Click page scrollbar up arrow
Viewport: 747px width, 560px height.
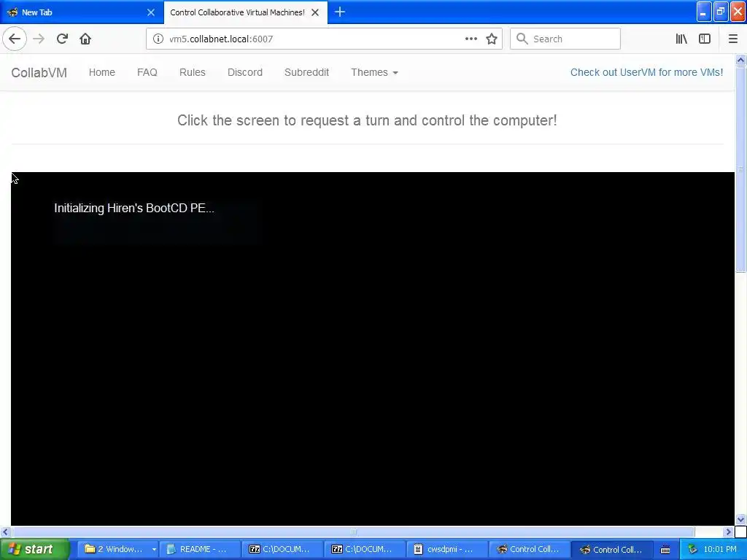740,60
